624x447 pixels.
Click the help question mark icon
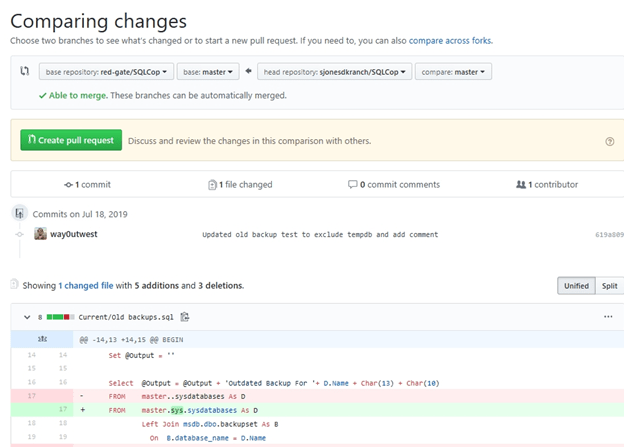tap(610, 142)
